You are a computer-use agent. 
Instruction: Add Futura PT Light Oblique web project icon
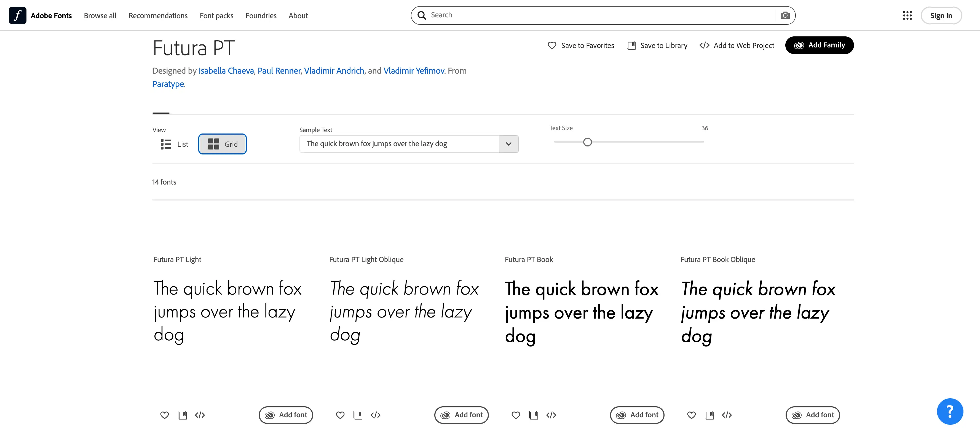376,415
